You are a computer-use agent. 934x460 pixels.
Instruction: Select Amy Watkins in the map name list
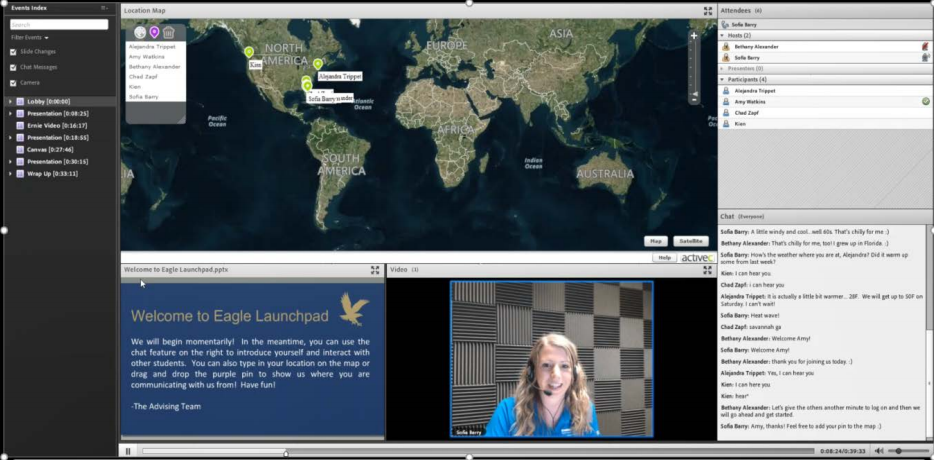147,57
